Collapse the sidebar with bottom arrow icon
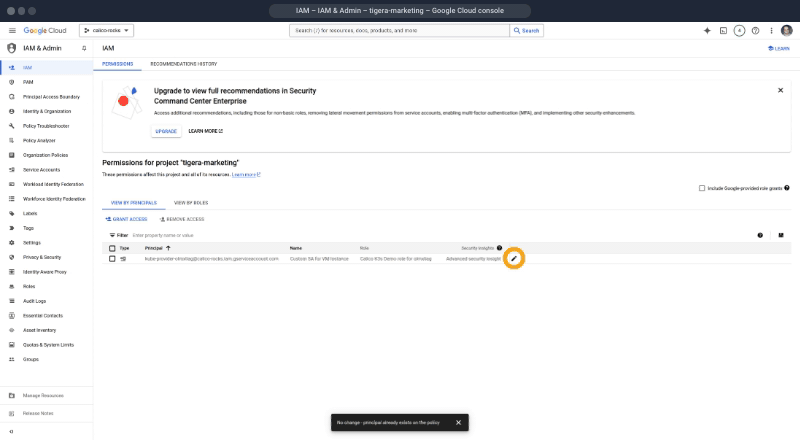 [x=11, y=432]
